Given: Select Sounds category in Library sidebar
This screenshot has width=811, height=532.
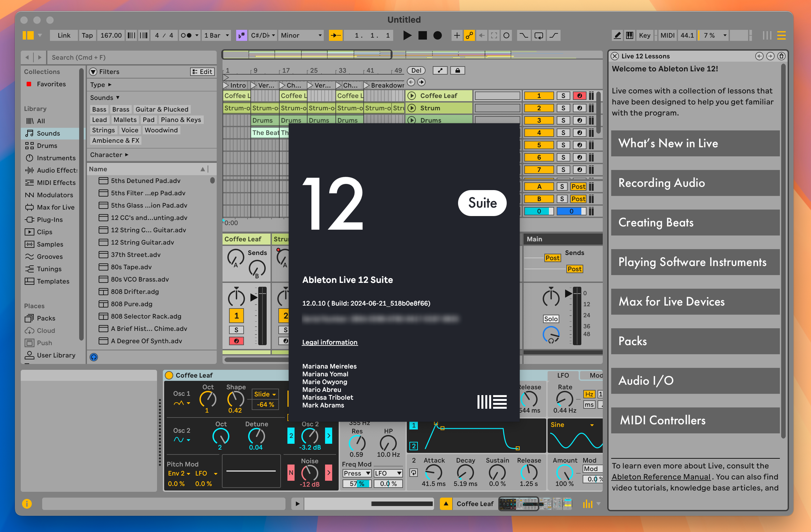Looking at the screenshot, I should pyautogui.click(x=48, y=133).
